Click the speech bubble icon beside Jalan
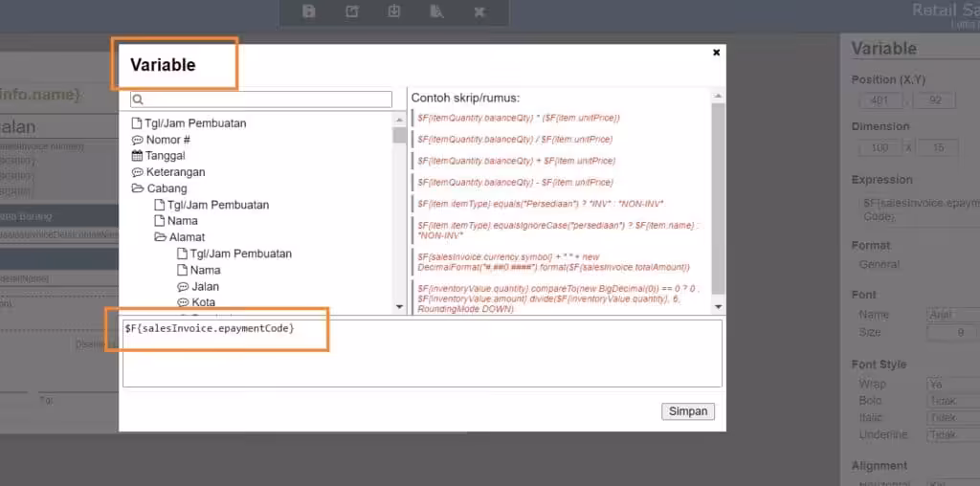 click(x=183, y=287)
